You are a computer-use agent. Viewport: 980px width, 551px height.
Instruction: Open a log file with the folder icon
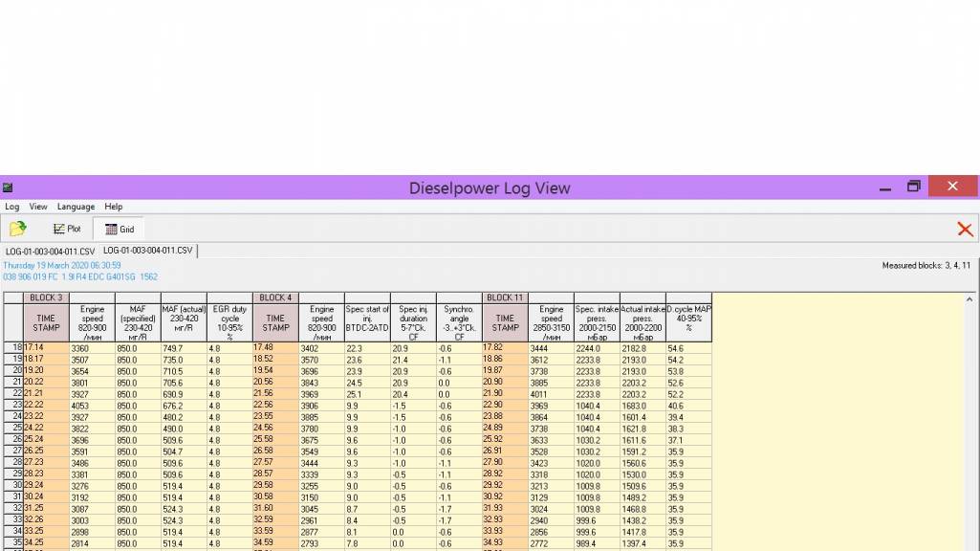(17, 229)
